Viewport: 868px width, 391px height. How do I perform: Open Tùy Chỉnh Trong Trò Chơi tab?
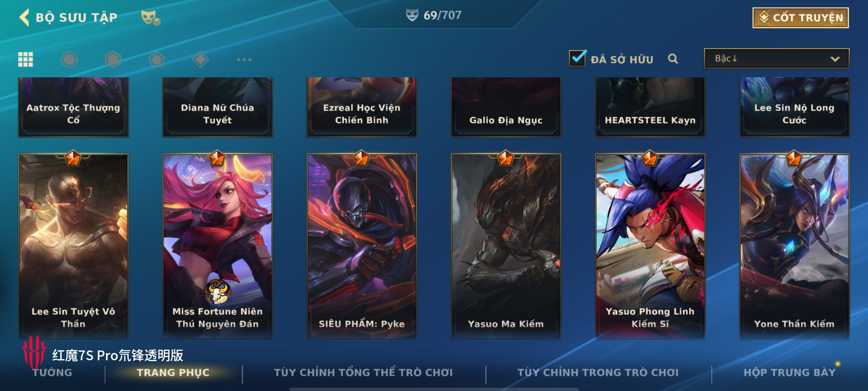pyautogui.click(x=598, y=373)
